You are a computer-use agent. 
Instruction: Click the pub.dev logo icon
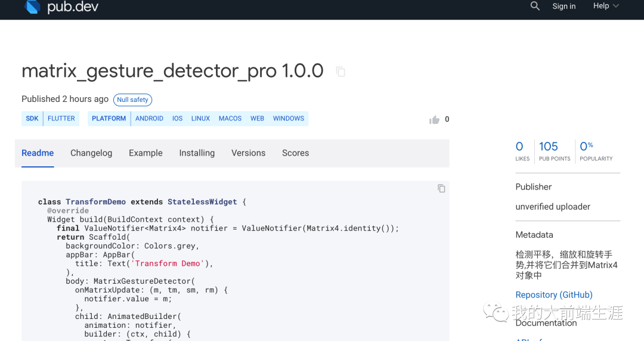[32, 7]
